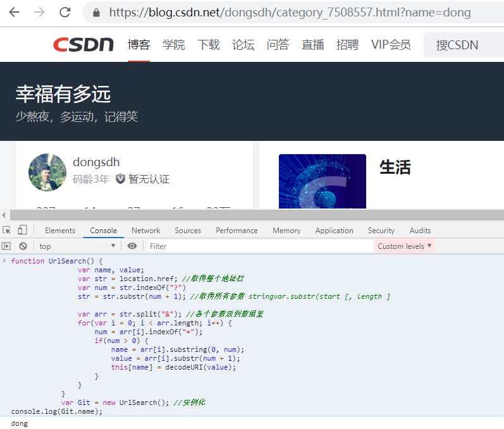Switch to the Elements tab
The width and height of the screenshot is (504, 429).
coord(60,230)
